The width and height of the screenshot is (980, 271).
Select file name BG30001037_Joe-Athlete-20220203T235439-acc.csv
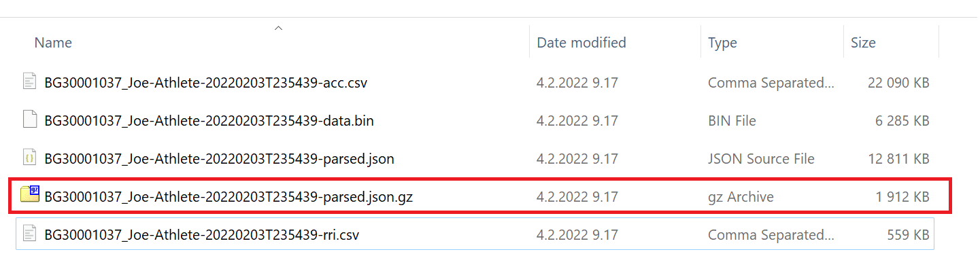coord(206,83)
